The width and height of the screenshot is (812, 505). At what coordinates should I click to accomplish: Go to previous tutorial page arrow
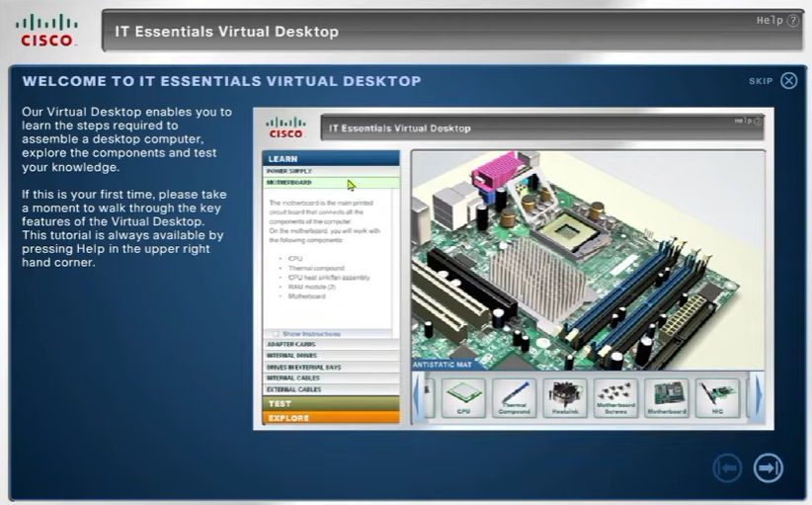click(x=728, y=468)
